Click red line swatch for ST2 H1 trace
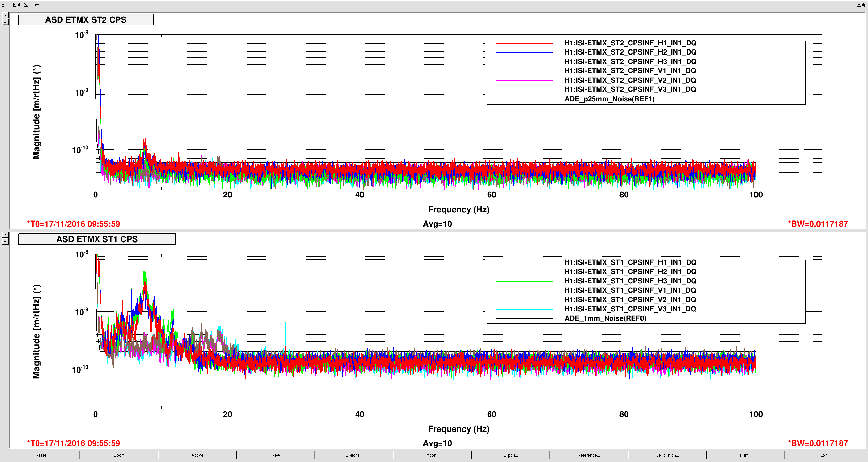 (x=525, y=43)
